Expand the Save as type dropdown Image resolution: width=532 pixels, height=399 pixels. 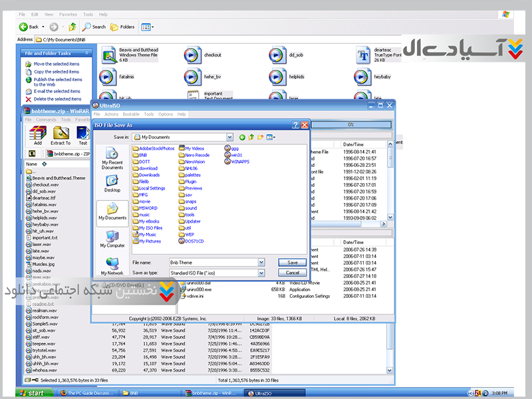261,273
